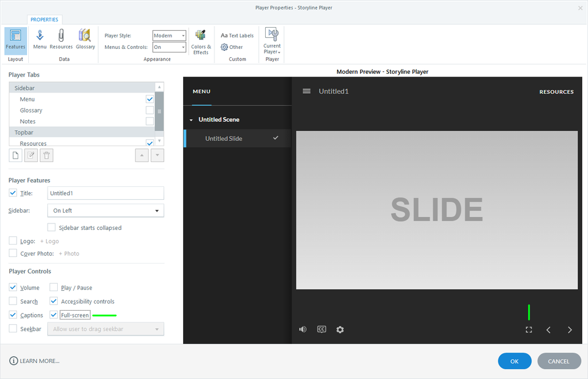The height and width of the screenshot is (379, 588).
Task: Enable the Seekbar checkbox
Action: [x=13, y=329]
